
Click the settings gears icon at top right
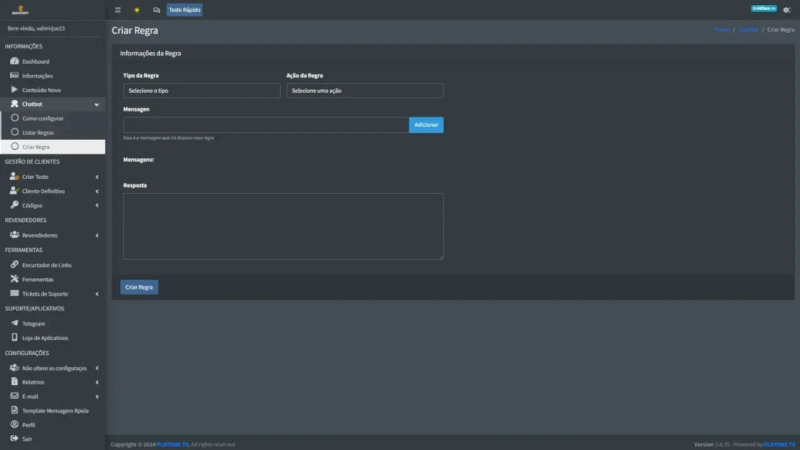786,10
